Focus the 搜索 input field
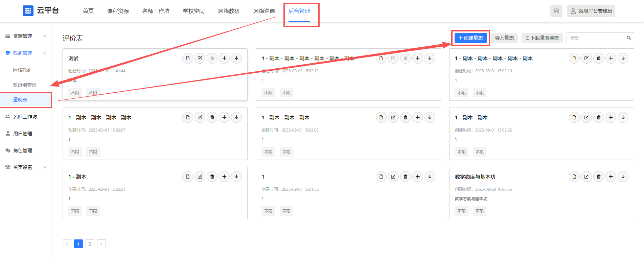 [595, 38]
